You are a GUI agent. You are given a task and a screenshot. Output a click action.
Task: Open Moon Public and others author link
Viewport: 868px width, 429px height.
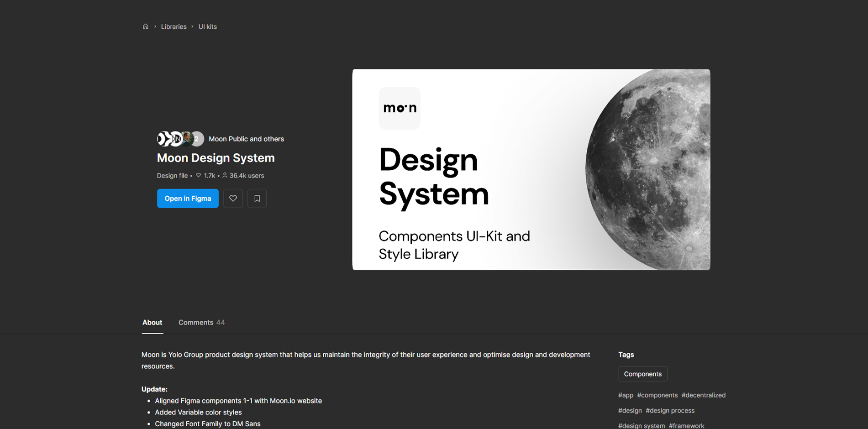pos(246,139)
